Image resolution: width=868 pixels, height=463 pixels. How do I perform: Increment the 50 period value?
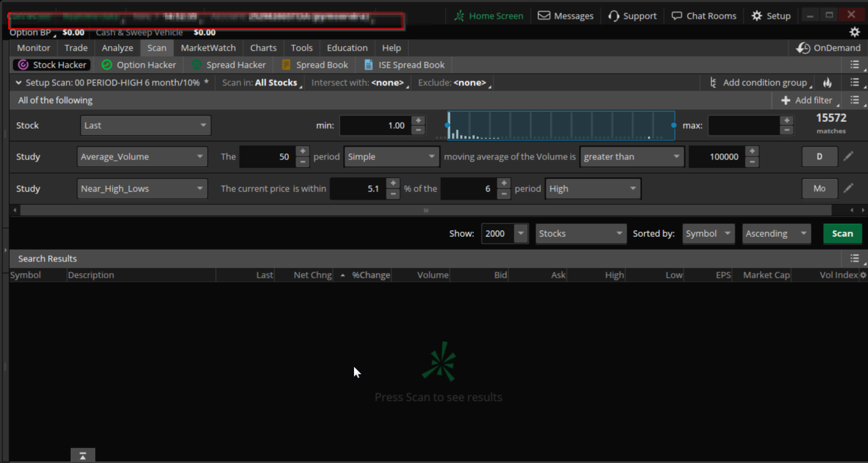pyautogui.click(x=302, y=152)
